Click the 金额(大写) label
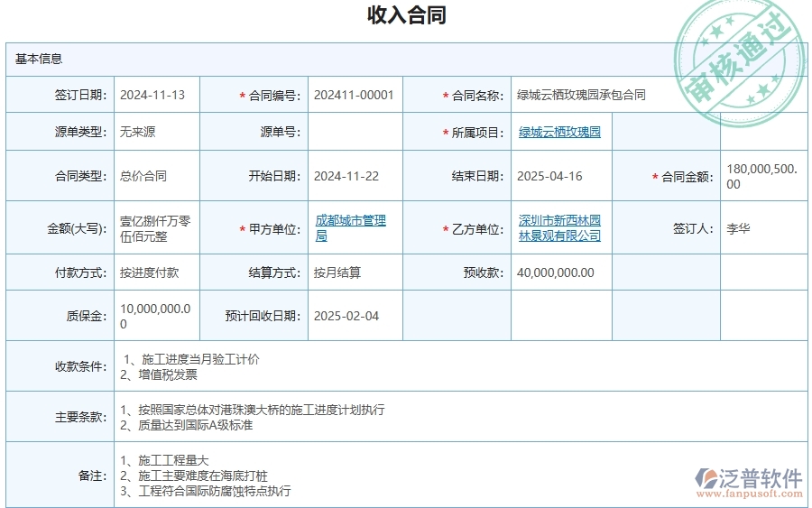Screen dimensions: 812x508 tap(78, 228)
